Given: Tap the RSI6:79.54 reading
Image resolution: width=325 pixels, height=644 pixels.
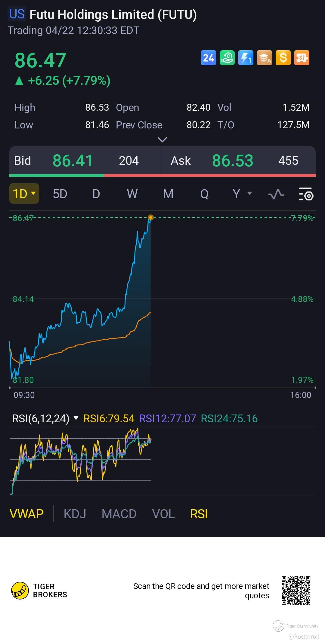Looking at the screenshot, I should [x=109, y=418].
